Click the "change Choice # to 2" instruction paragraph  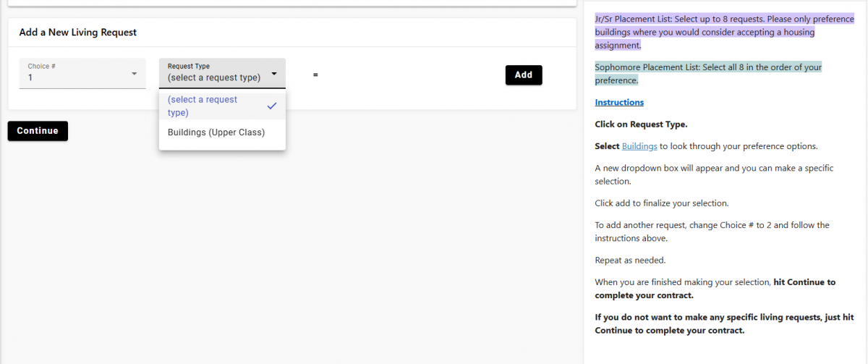712,232
